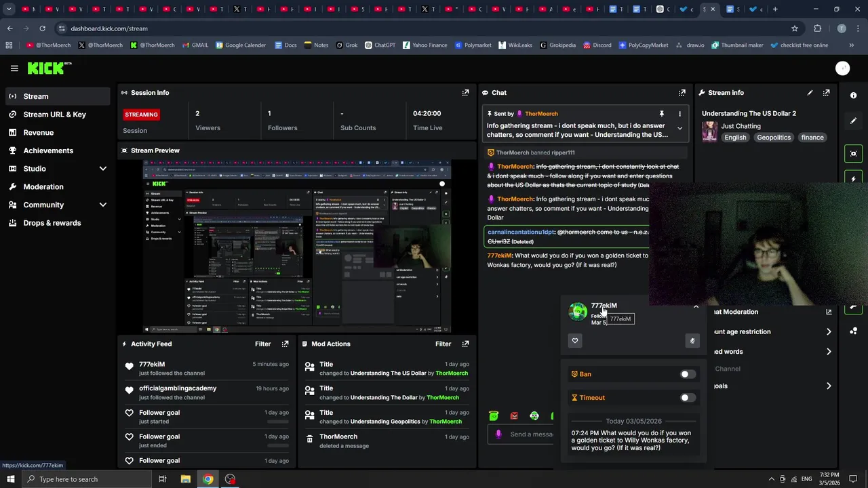The image size is (868, 488).
Task: Unpin the pinned chat message
Action: pyautogui.click(x=661, y=114)
